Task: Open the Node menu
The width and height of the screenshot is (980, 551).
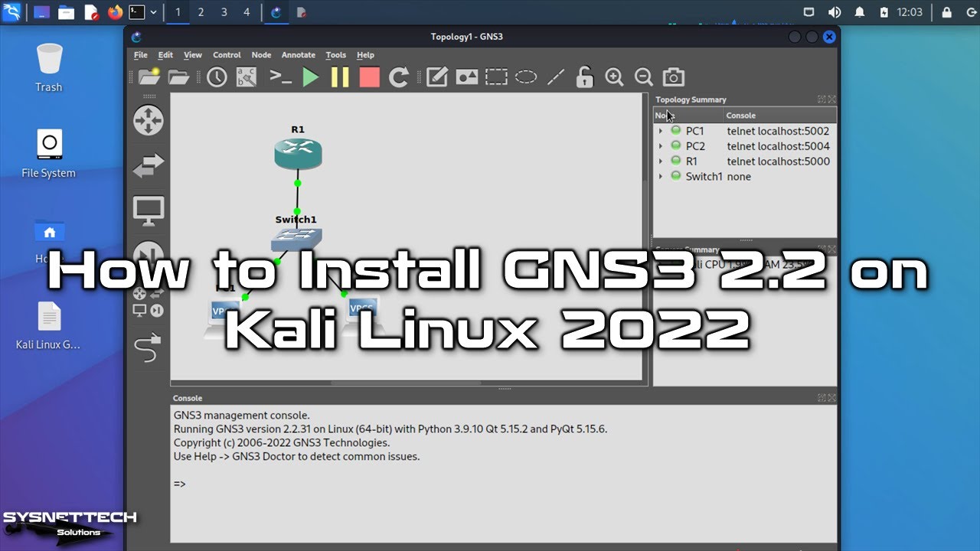Action: [261, 55]
